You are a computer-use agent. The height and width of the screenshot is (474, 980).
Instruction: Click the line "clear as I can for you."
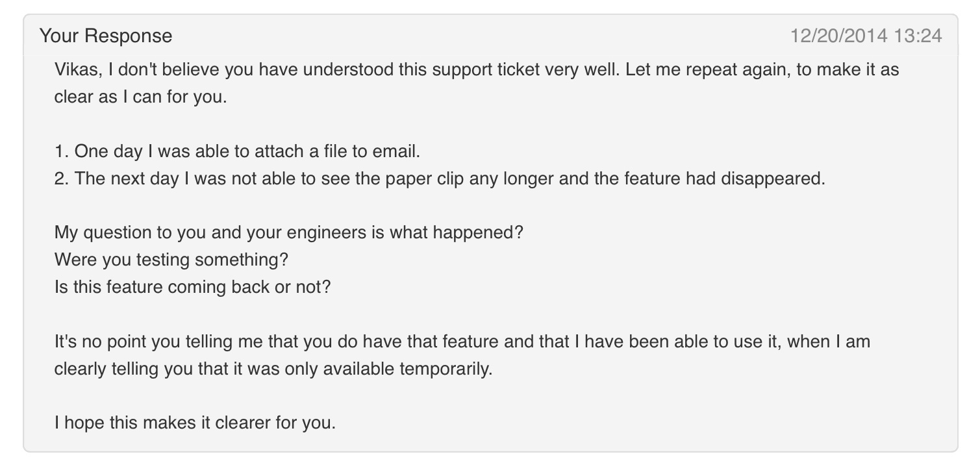[x=141, y=97]
